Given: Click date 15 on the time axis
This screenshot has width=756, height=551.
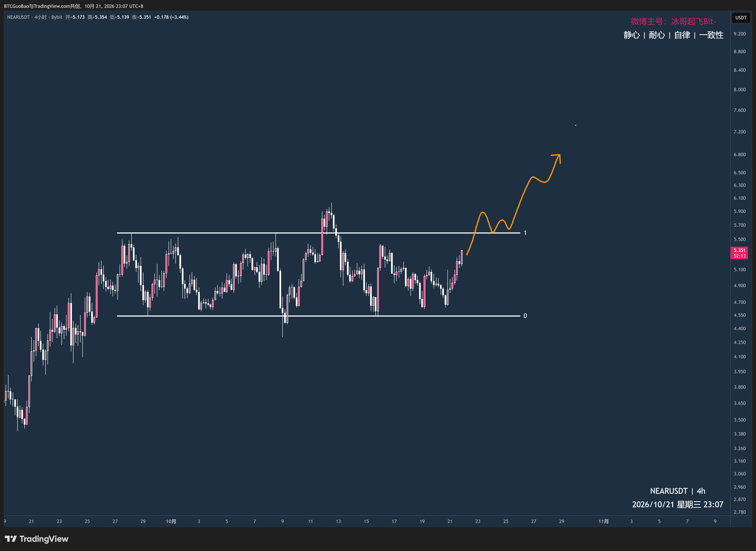Looking at the screenshot, I should point(366,521).
